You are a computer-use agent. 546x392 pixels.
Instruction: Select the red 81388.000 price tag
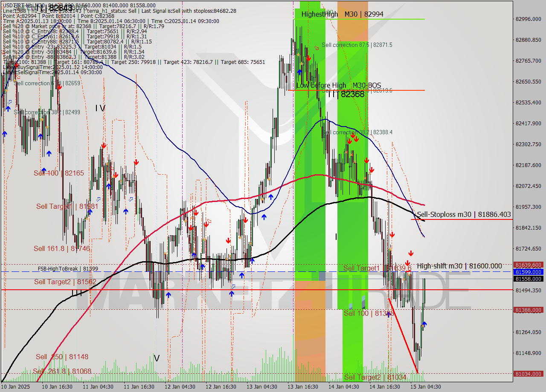point(529,310)
